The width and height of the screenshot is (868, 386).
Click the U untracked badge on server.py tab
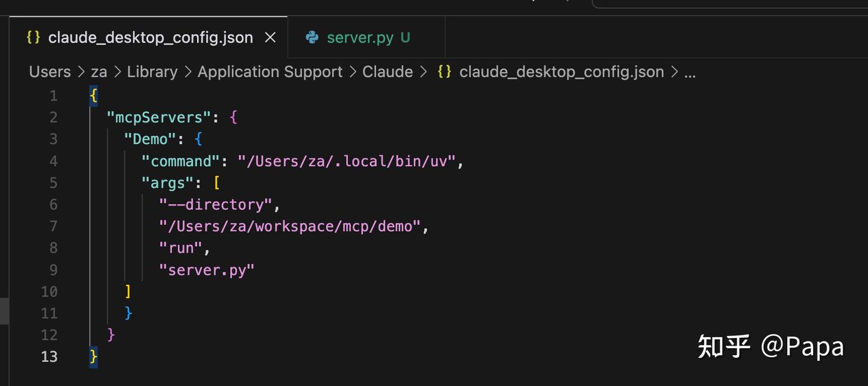[405, 37]
